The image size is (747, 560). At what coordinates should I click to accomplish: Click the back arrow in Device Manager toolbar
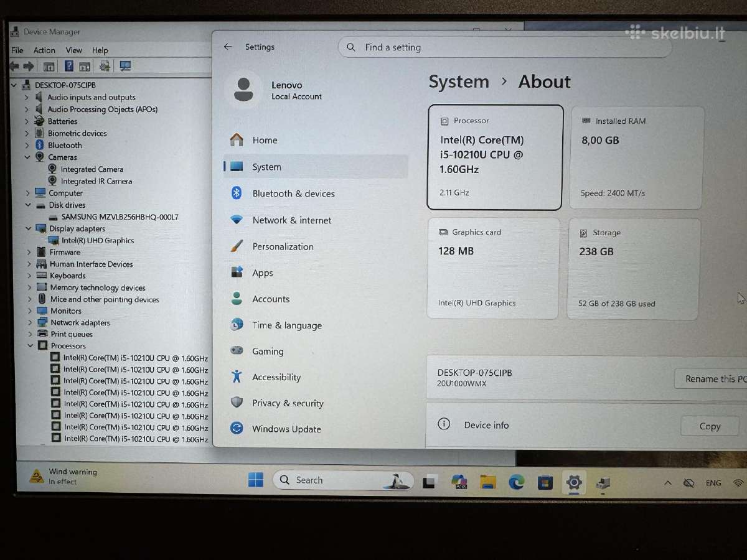pos(14,66)
